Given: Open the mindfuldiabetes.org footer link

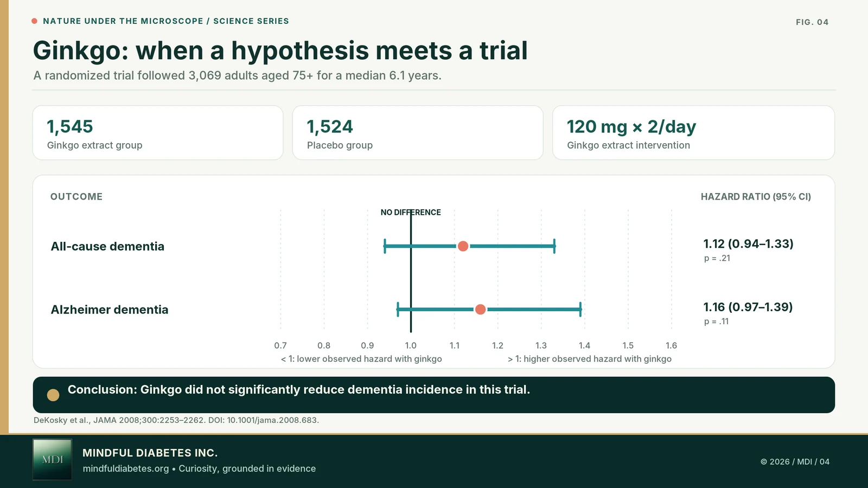Looking at the screenshot, I should (126, 468).
